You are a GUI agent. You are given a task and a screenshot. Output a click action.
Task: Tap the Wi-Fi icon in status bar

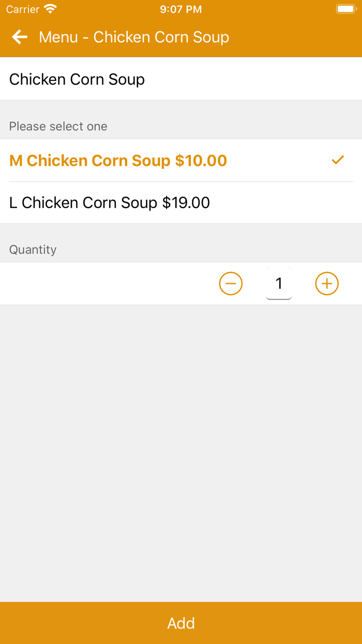coord(50,9)
